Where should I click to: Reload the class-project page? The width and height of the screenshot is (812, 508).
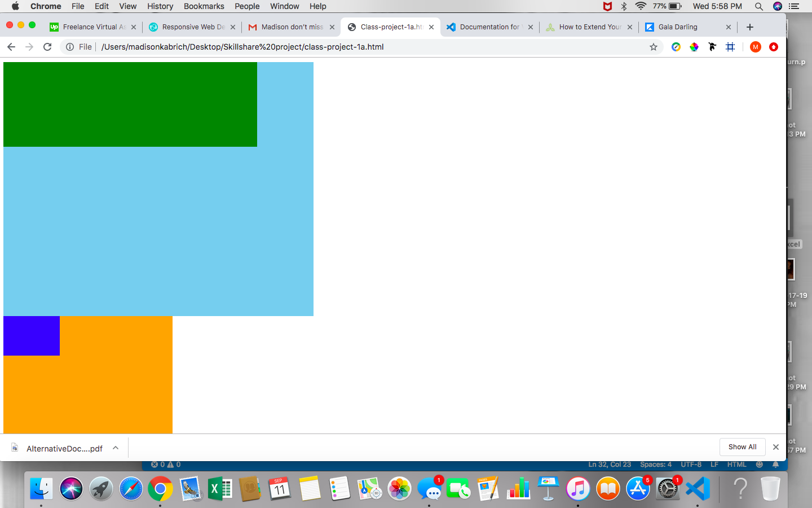pos(47,47)
